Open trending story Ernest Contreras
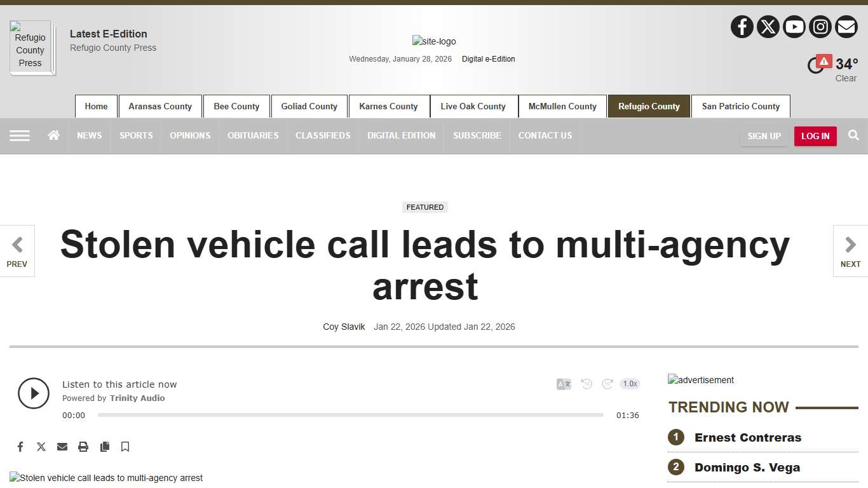 coord(747,437)
